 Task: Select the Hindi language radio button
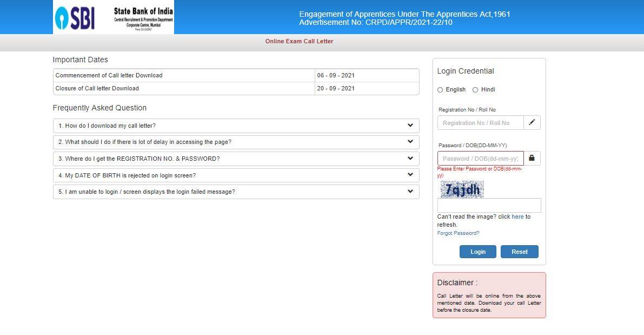[475, 89]
